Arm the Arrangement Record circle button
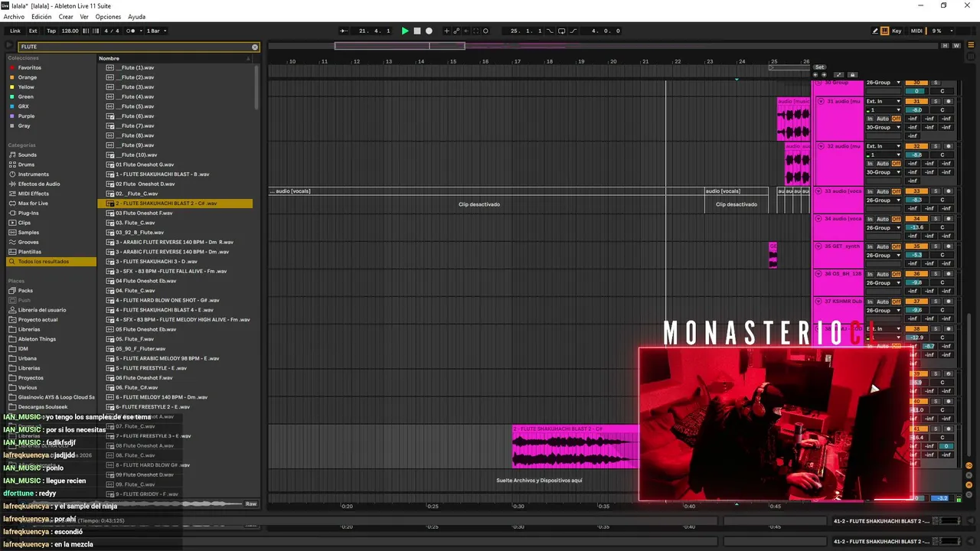Viewport: 980px width, 551px height. tap(429, 31)
